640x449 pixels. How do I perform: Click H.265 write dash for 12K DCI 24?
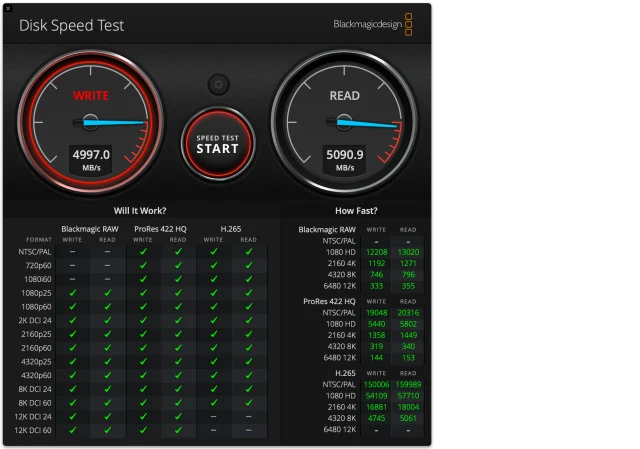[x=214, y=417]
